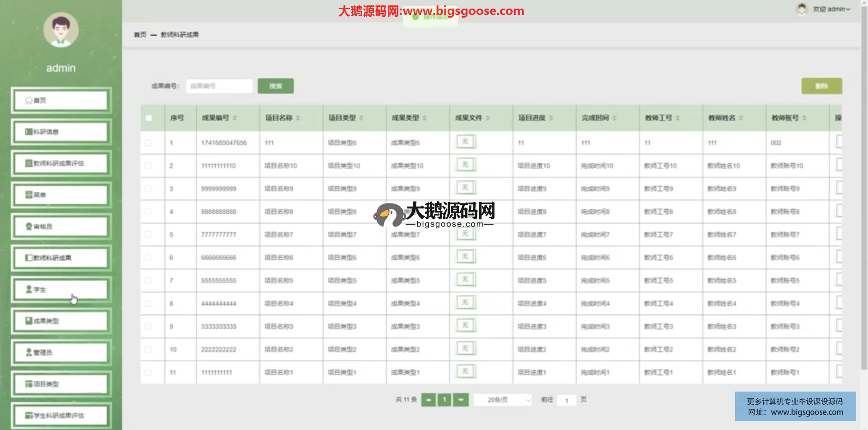Click the 科研信息 sidebar icon
This screenshot has width=868, height=430.
[29, 132]
